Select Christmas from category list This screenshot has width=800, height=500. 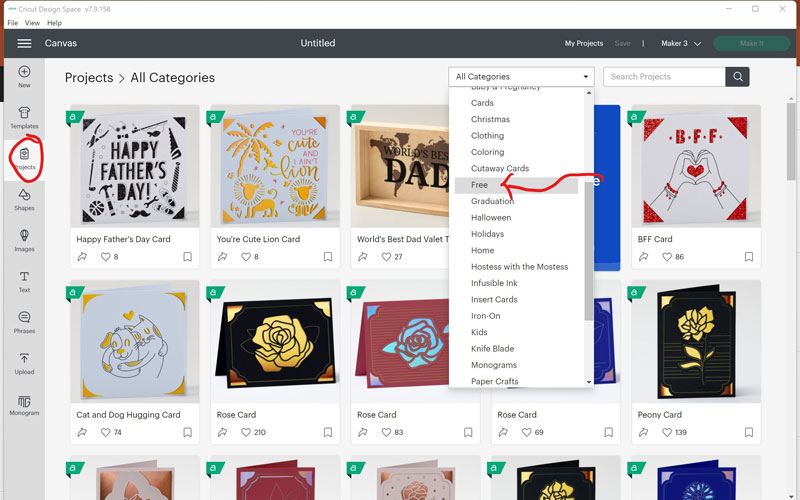click(x=490, y=119)
